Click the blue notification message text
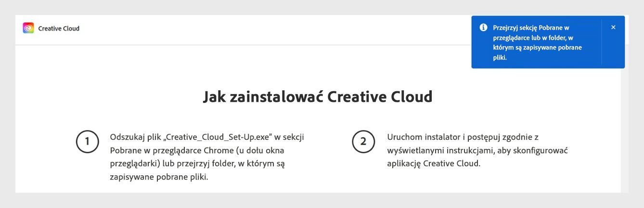The height and width of the screenshot is (208, 644). pyautogui.click(x=537, y=42)
